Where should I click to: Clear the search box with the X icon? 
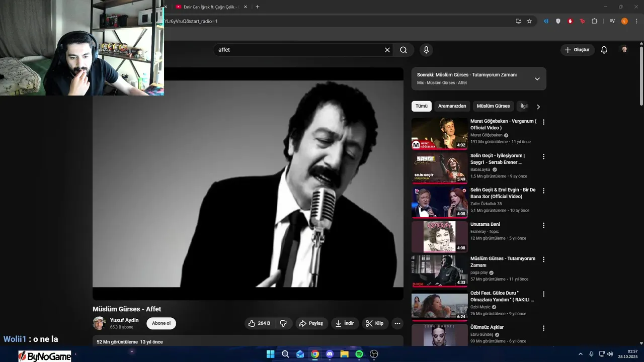point(387,50)
